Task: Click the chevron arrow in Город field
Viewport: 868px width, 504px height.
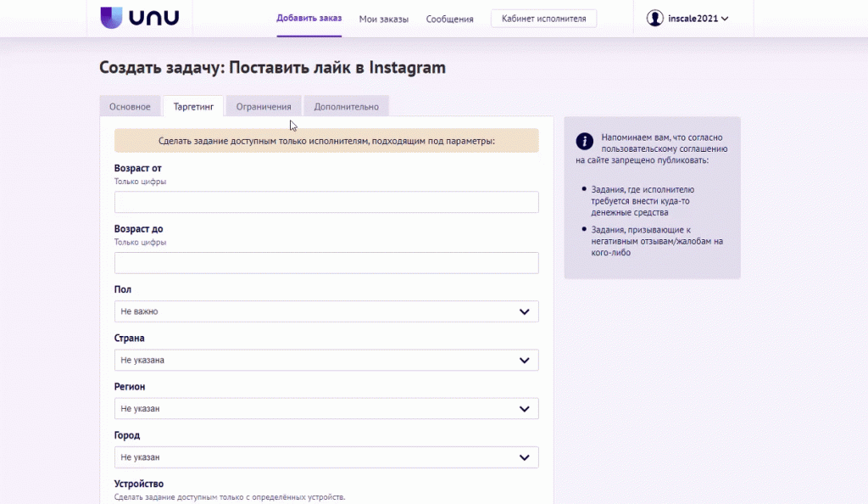Action: (524, 458)
